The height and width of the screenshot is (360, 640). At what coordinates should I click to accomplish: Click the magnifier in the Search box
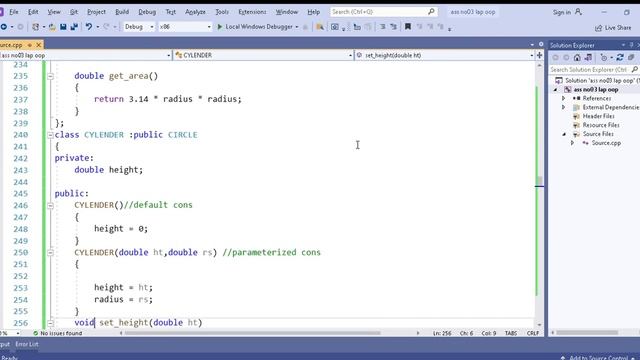(431, 12)
